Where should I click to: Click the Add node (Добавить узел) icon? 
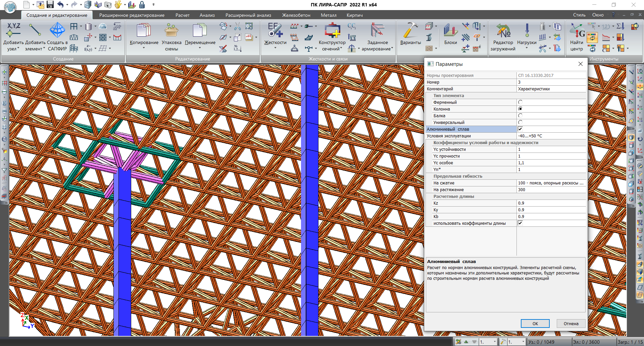tap(13, 31)
